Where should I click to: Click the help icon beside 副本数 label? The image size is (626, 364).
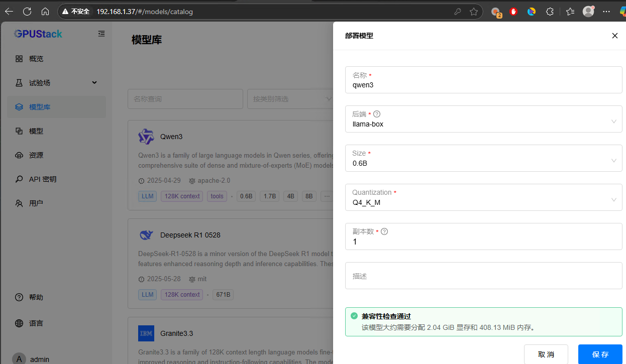384,231
